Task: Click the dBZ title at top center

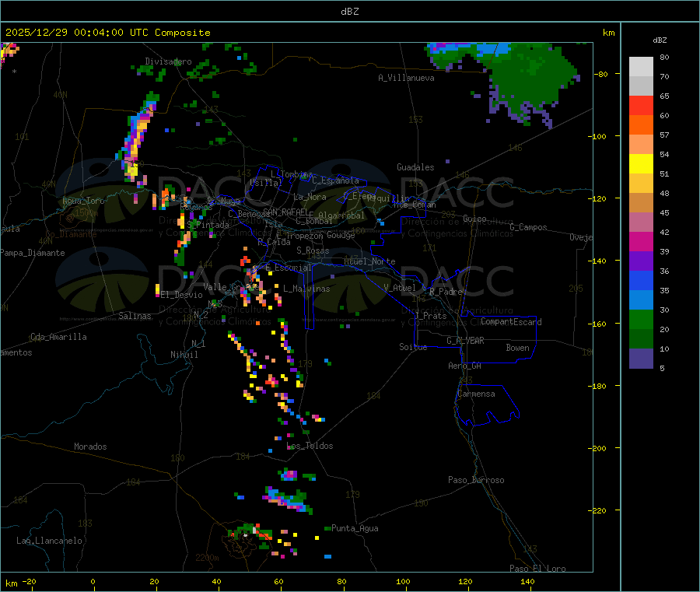Action: [349, 12]
